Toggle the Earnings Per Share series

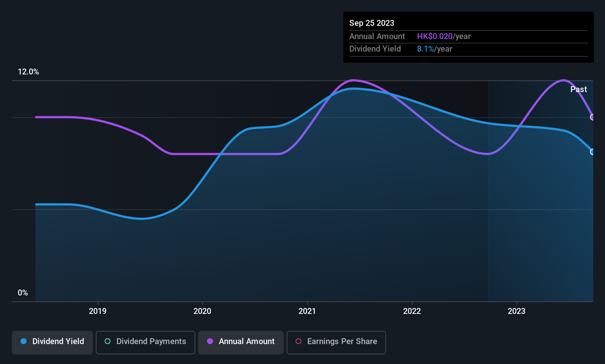336,343
